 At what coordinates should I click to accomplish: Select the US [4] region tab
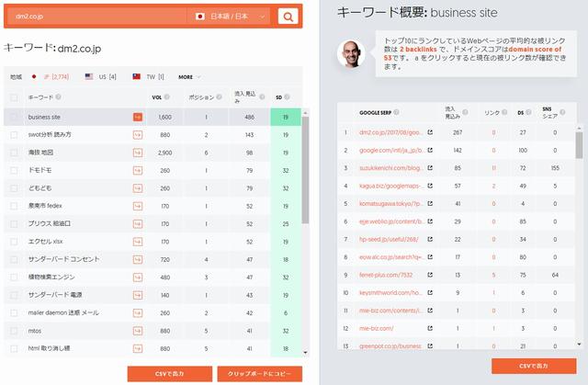click(x=101, y=77)
